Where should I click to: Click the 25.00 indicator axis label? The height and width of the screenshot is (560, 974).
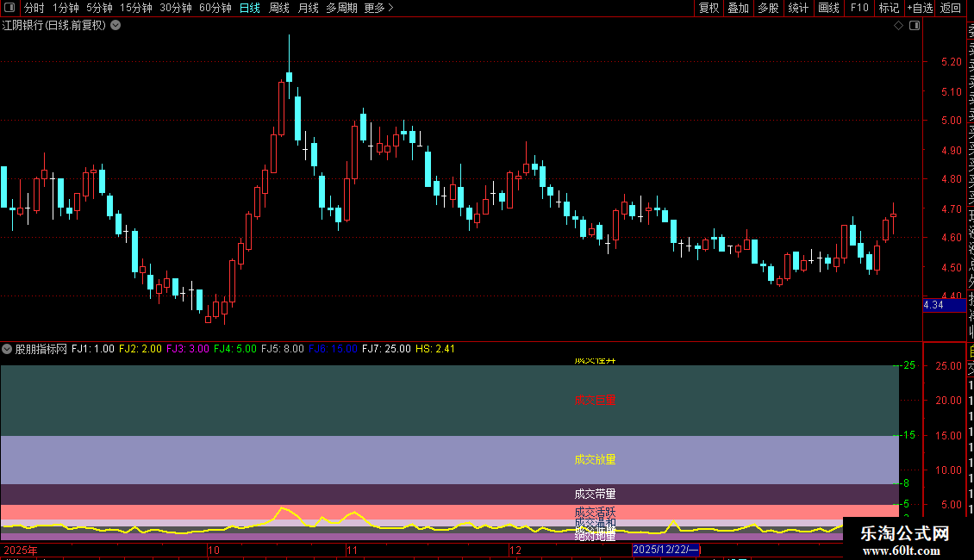(x=948, y=366)
